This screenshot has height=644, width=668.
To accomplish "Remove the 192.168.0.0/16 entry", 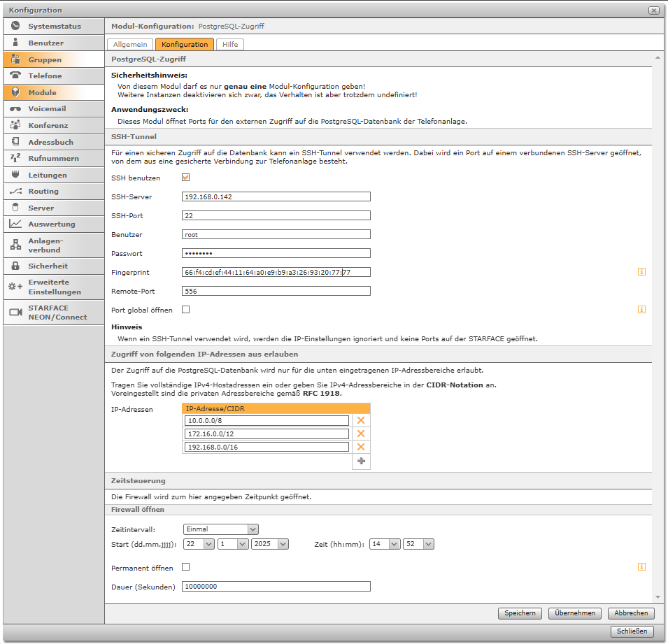I will [361, 448].
